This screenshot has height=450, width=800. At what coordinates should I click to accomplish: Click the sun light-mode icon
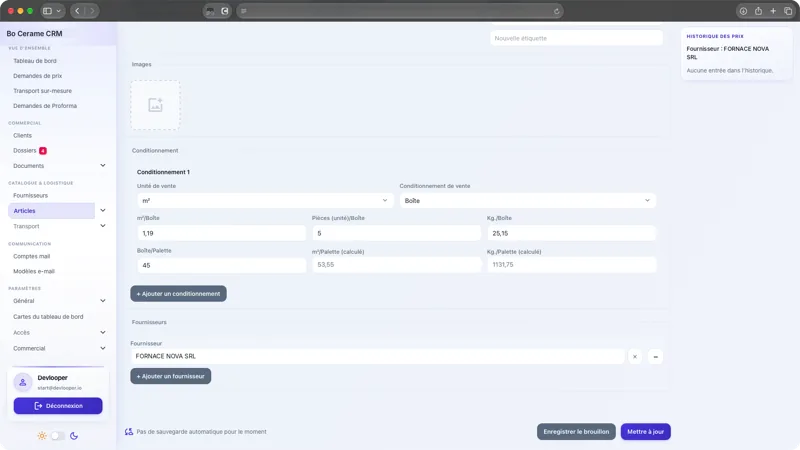coord(42,436)
